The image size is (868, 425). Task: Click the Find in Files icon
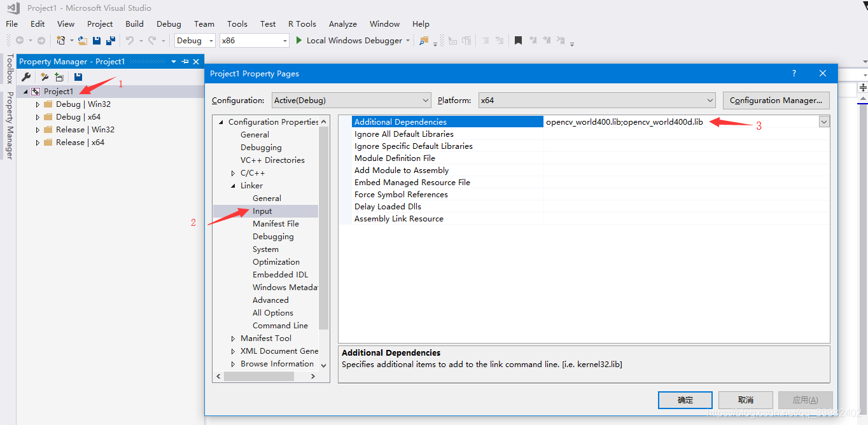(424, 41)
